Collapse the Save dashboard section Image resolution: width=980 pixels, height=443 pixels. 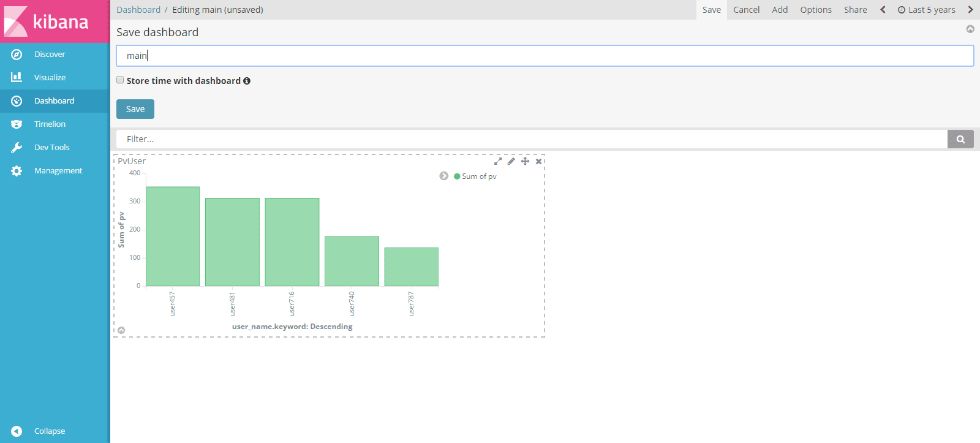point(970,29)
